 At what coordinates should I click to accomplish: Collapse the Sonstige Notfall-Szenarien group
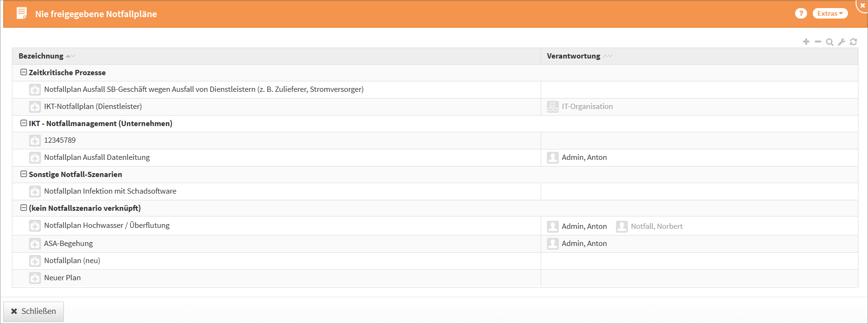point(23,174)
